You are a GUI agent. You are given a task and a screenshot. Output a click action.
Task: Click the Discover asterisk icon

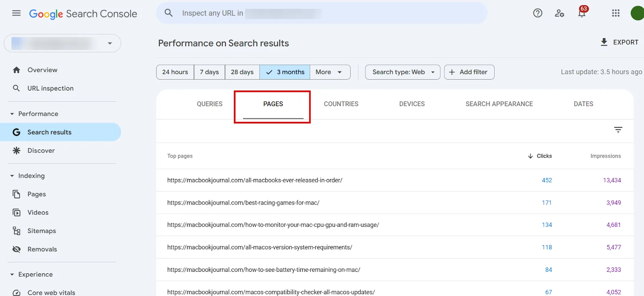(x=17, y=150)
